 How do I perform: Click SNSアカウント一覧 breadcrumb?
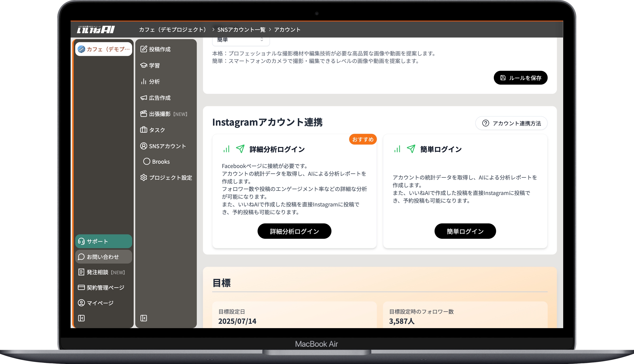point(241,30)
